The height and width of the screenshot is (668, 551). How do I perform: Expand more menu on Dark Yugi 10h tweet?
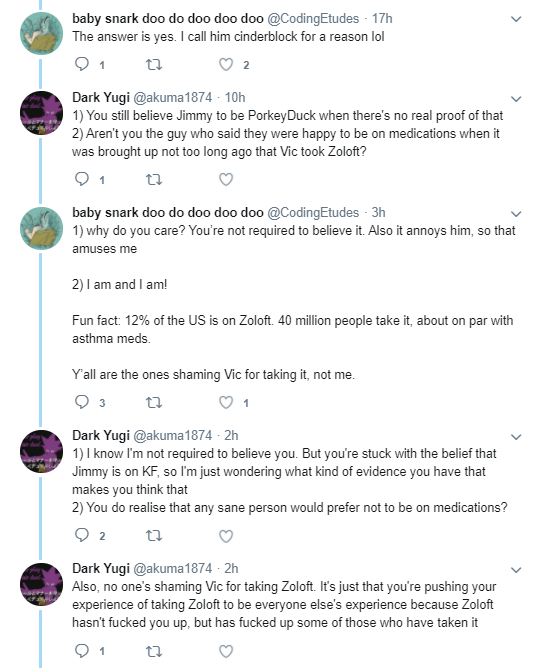click(516, 99)
